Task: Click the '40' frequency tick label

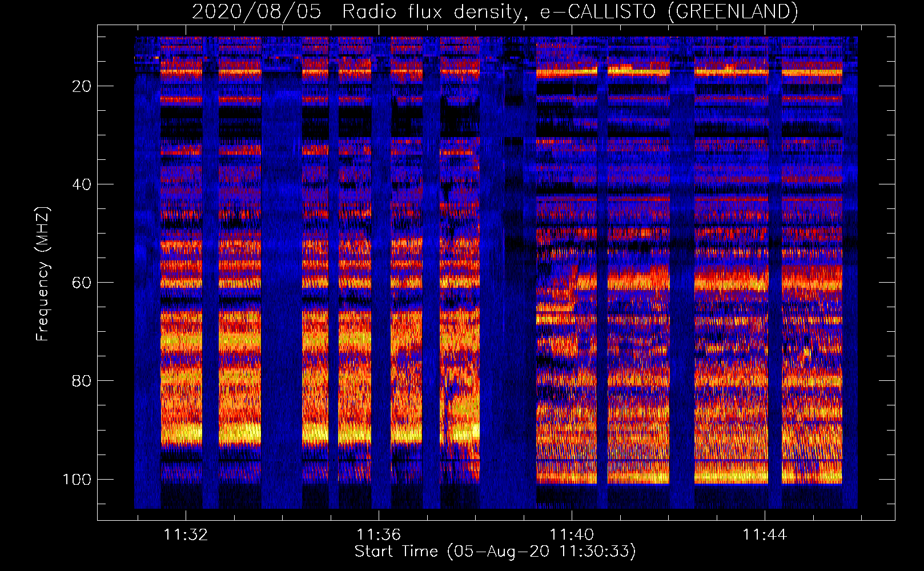Action: click(x=82, y=184)
